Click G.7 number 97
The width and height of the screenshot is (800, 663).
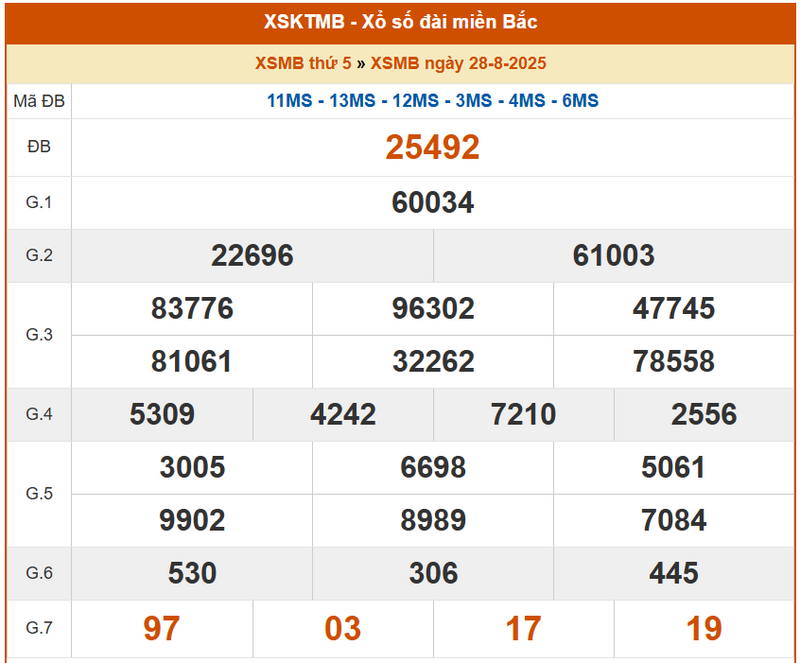tap(161, 629)
